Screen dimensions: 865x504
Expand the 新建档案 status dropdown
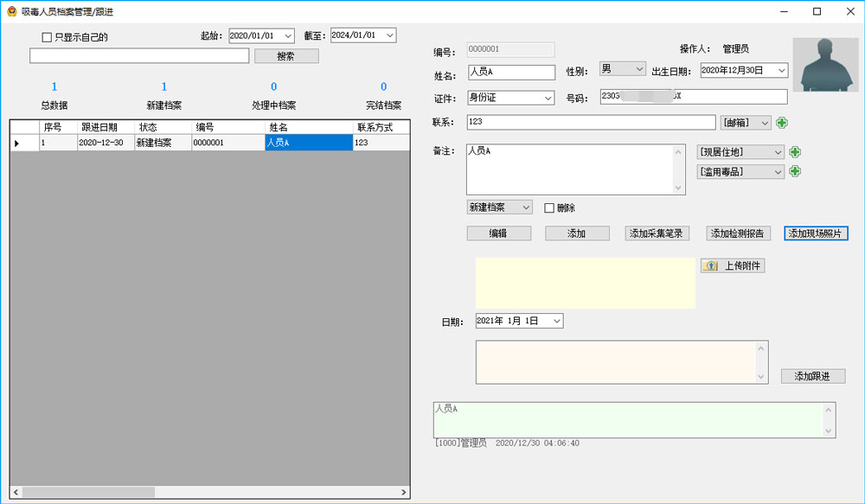point(525,207)
